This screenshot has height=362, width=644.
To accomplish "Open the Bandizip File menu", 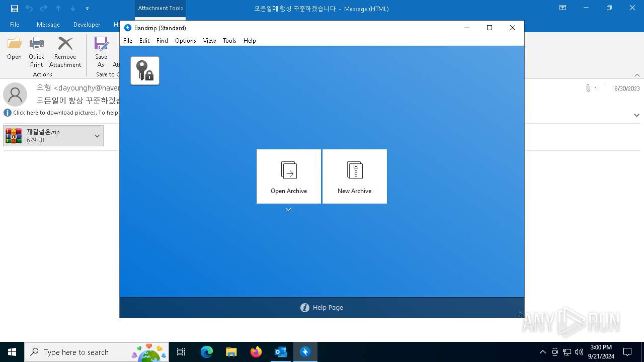I will point(128,41).
